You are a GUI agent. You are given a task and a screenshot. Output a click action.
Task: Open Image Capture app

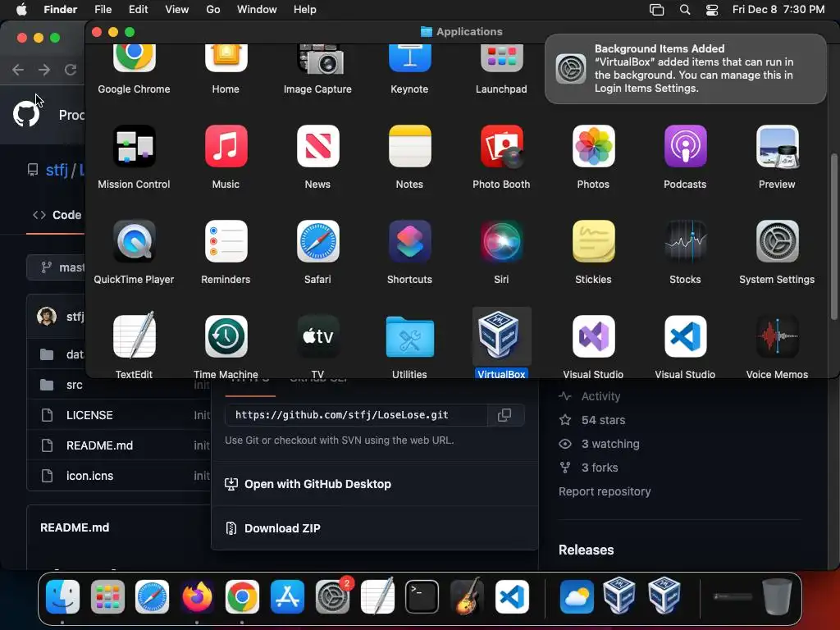tap(320, 59)
